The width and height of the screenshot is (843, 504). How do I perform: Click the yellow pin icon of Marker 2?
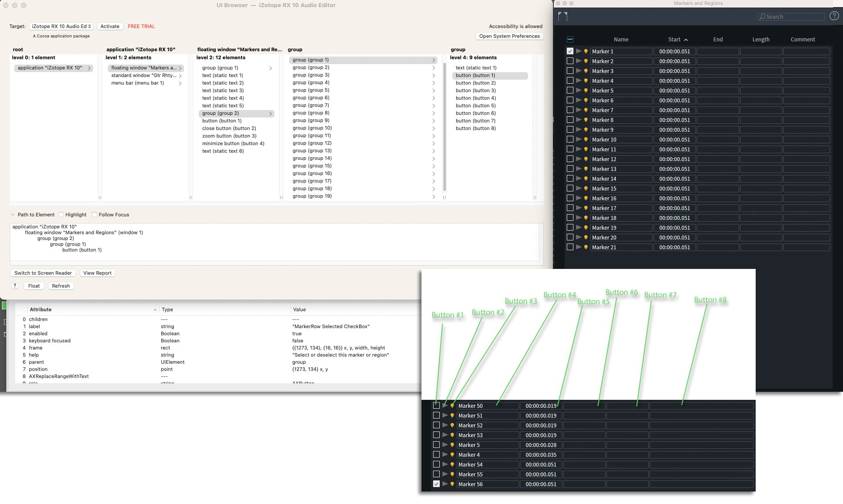(x=586, y=61)
